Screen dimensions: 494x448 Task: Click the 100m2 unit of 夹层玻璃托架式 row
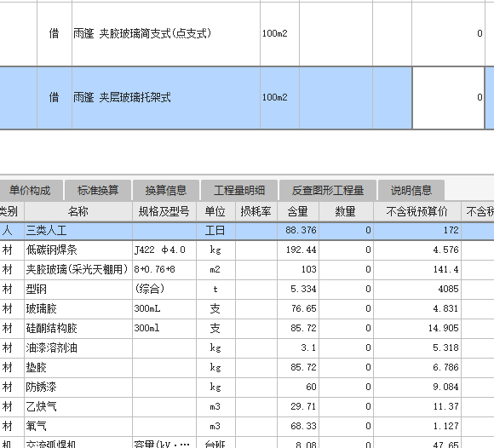[275, 97]
